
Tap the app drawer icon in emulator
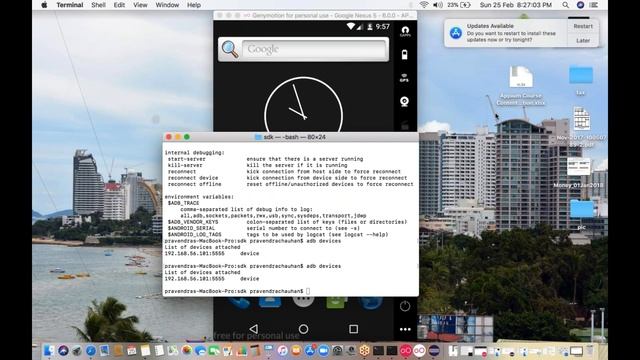[303, 301]
